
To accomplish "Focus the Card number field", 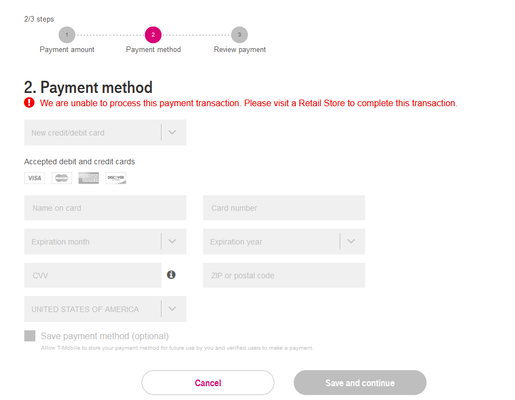I will point(284,208).
